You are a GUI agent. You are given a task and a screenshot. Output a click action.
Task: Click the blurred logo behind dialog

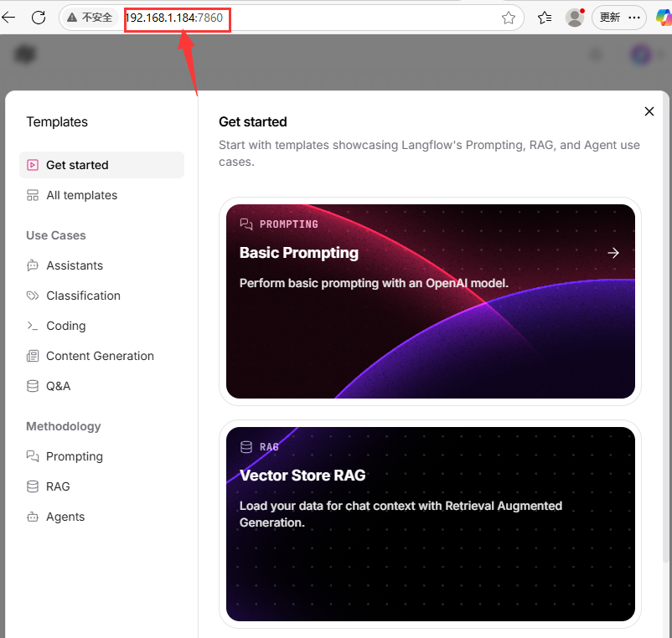[25, 54]
